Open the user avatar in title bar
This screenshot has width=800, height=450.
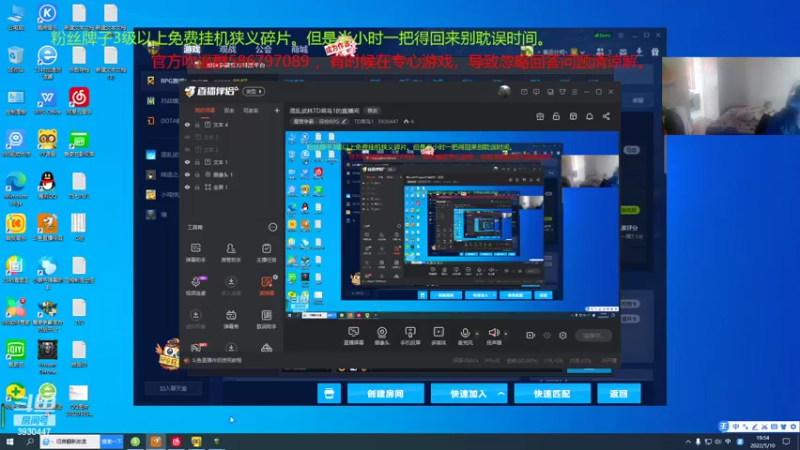coord(504,92)
